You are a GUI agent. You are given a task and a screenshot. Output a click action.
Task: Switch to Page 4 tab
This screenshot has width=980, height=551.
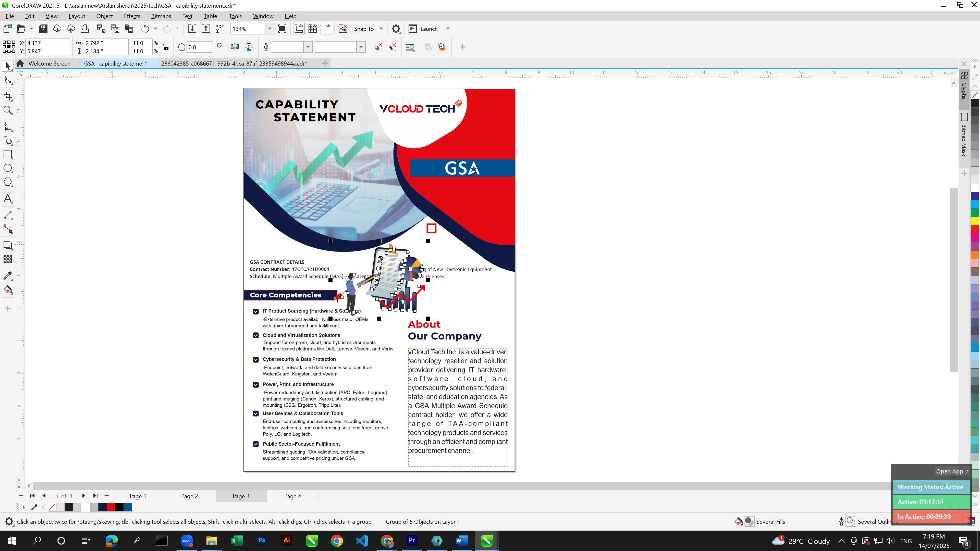point(292,496)
